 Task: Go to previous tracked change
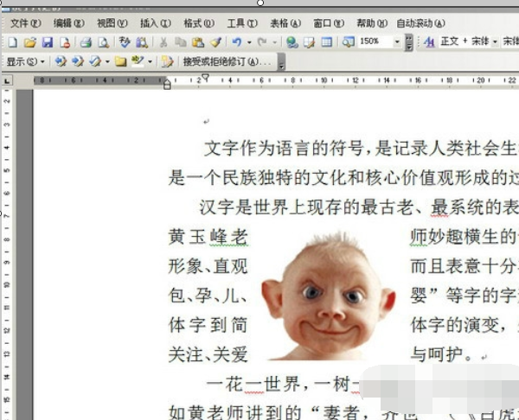click(61, 61)
